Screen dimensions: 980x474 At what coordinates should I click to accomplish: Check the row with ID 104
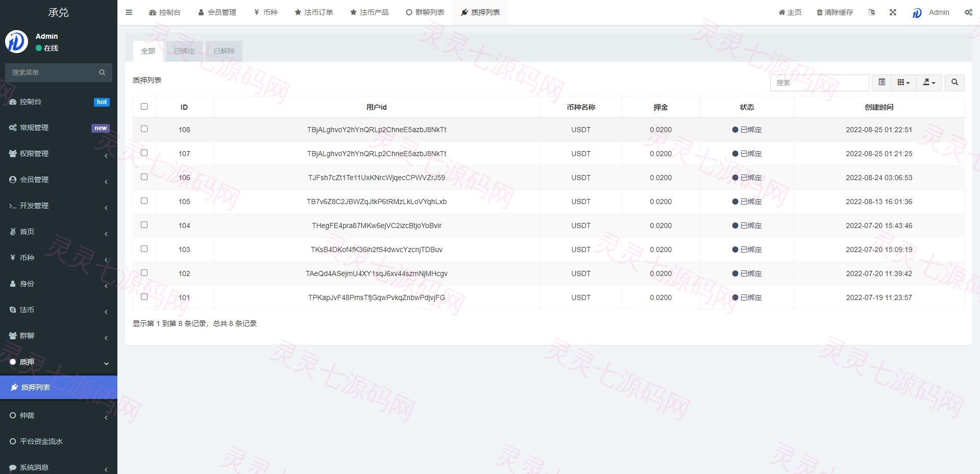(144, 224)
